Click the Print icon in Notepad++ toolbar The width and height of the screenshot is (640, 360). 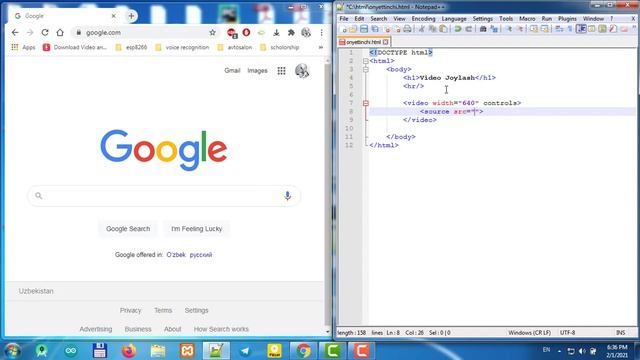[407, 29]
